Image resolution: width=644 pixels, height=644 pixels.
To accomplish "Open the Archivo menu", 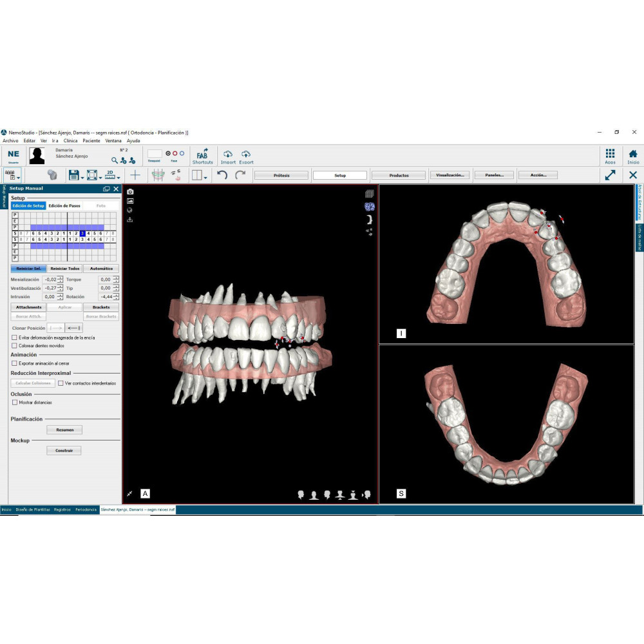I will 10,141.
